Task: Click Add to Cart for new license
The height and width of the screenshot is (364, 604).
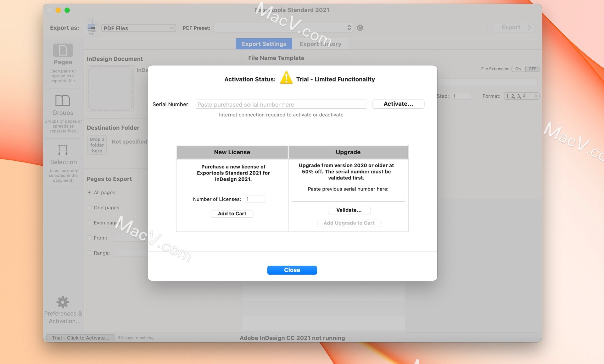Action: click(232, 213)
